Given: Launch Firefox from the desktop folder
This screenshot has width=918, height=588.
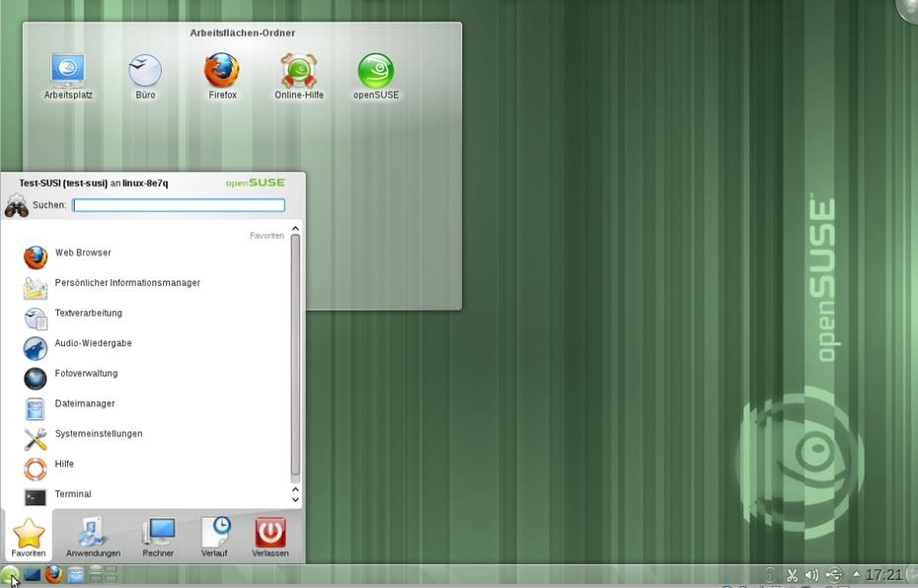Looking at the screenshot, I should coord(222,72).
